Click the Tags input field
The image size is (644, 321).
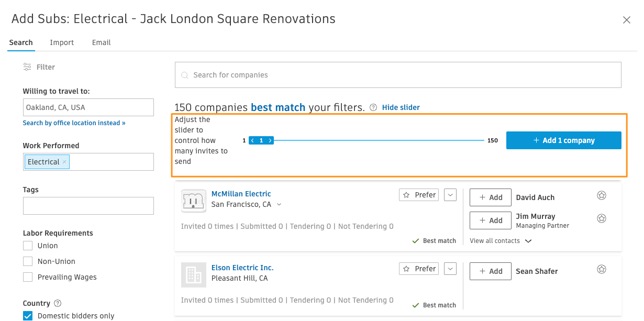pyautogui.click(x=88, y=206)
